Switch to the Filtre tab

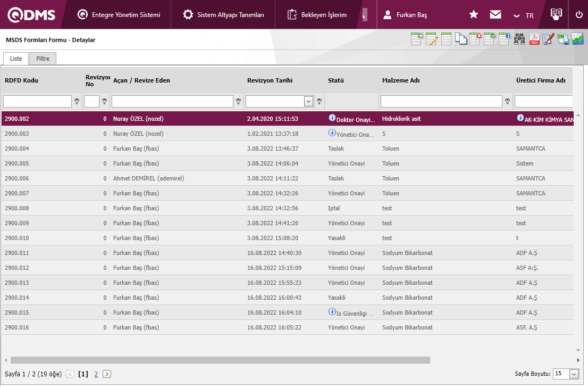(x=43, y=59)
